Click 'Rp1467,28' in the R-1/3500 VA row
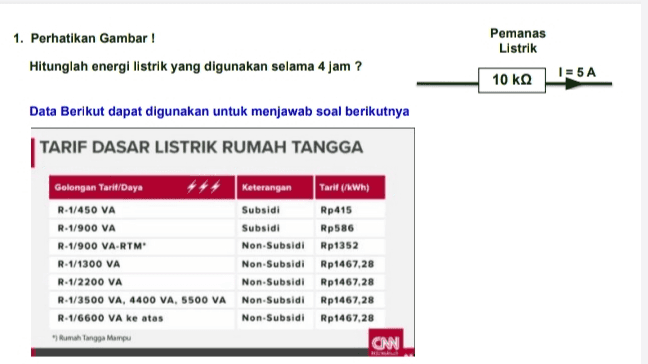This screenshot has width=648, height=364. click(347, 300)
